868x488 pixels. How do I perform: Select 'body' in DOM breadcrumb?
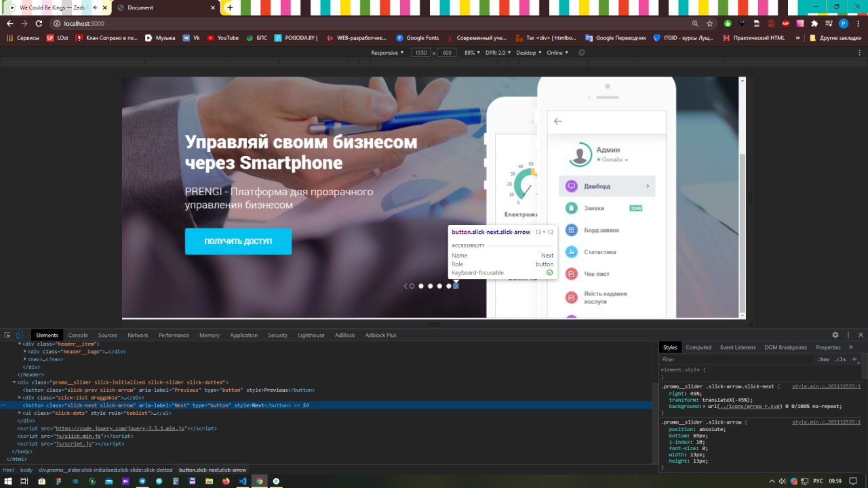pos(26,470)
